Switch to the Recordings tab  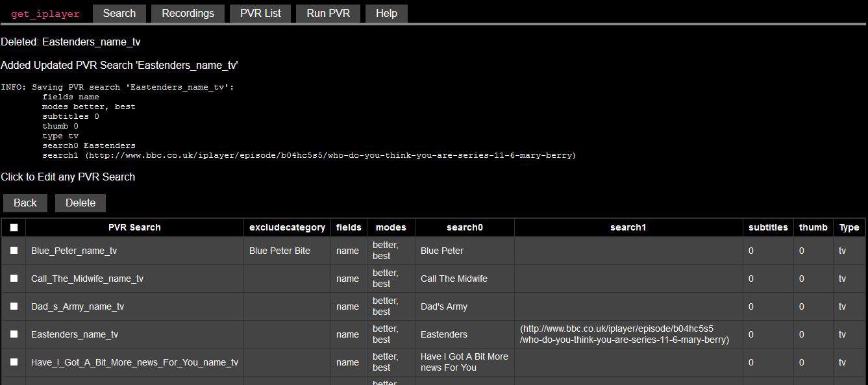point(188,14)
